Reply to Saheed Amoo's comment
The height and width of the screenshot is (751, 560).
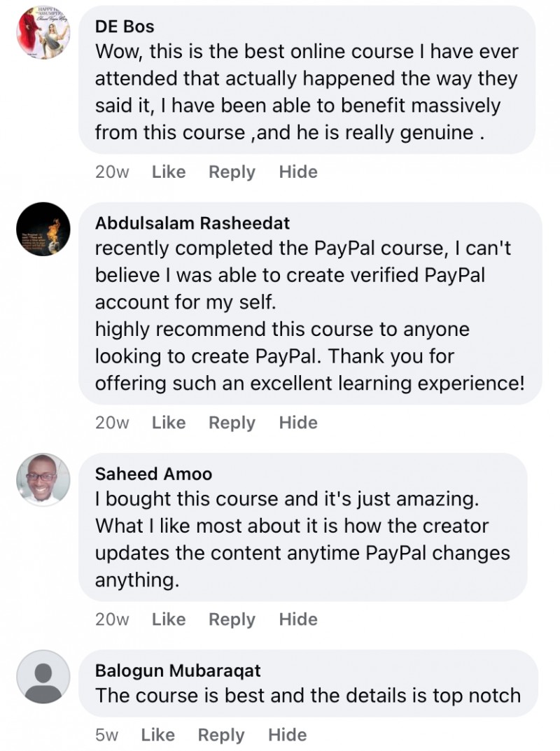(x=232, y=619)
